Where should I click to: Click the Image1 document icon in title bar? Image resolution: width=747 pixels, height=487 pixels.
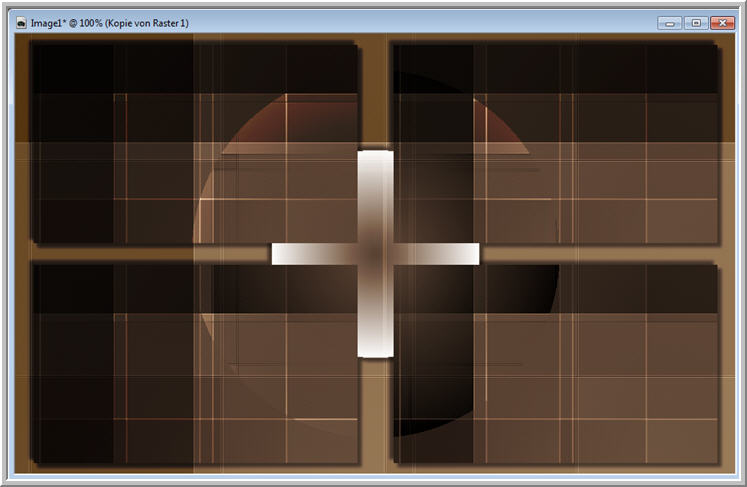tap(21, 23)
